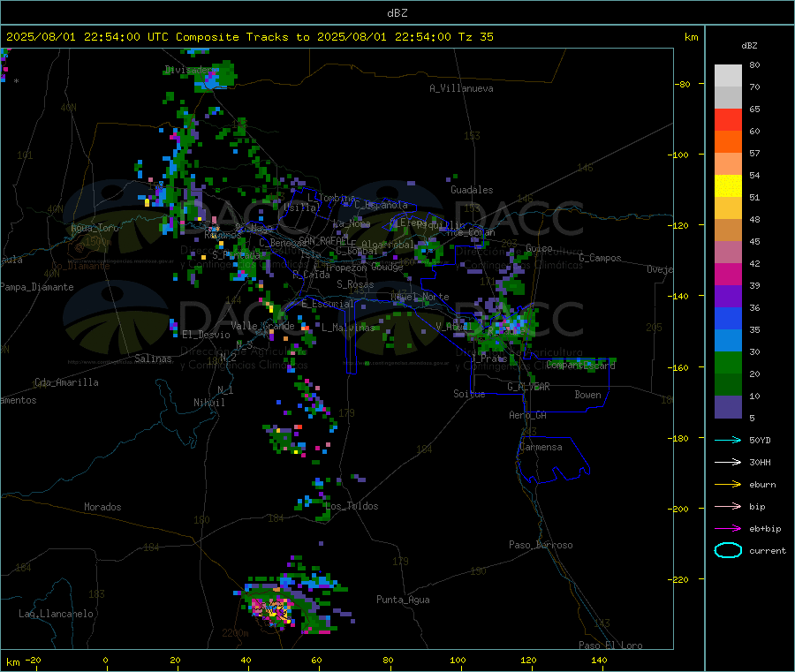
Task: Click the 'Paso_El_Loro' map label
Action: [610, 646]
